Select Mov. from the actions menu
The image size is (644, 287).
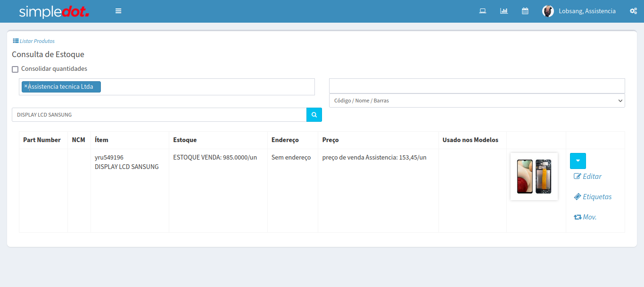pos(585,217)
